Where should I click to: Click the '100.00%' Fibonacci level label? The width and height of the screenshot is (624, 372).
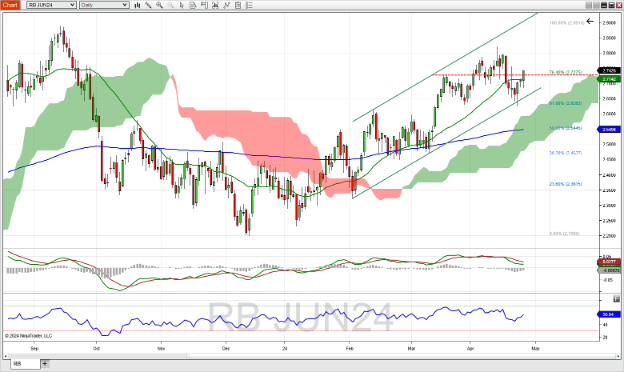[567, 23]
